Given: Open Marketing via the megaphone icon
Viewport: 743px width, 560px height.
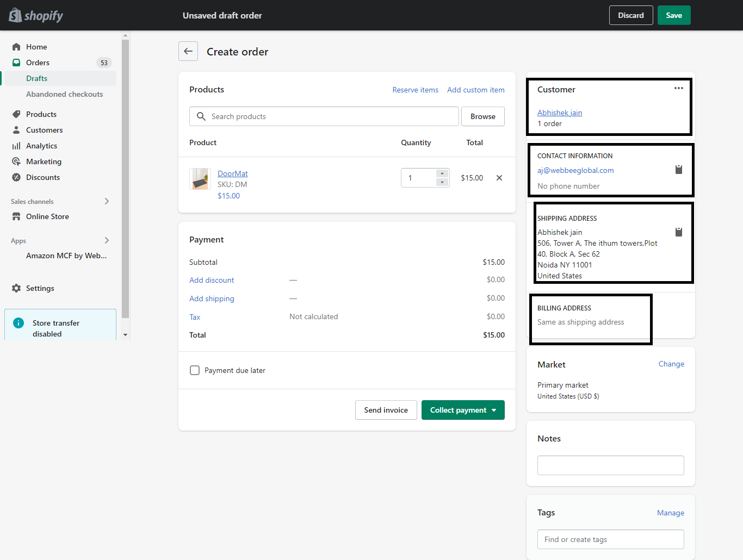Looking at the screenshot, I should (16, 161).
